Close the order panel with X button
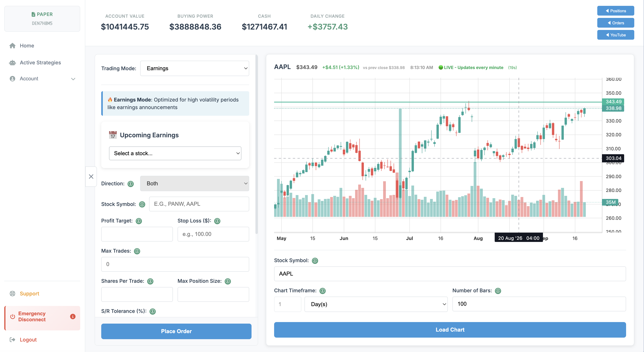 click(x=91, y=177)
